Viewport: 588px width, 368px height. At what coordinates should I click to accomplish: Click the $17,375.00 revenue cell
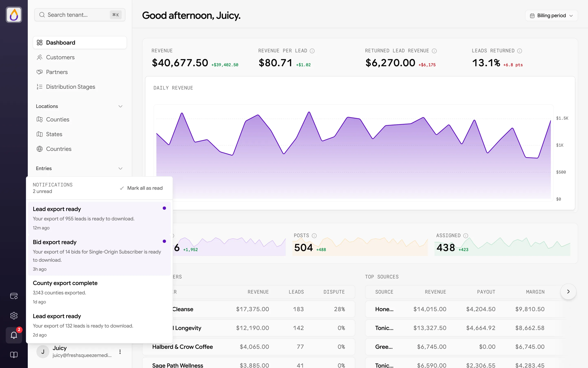click(252, 309)
